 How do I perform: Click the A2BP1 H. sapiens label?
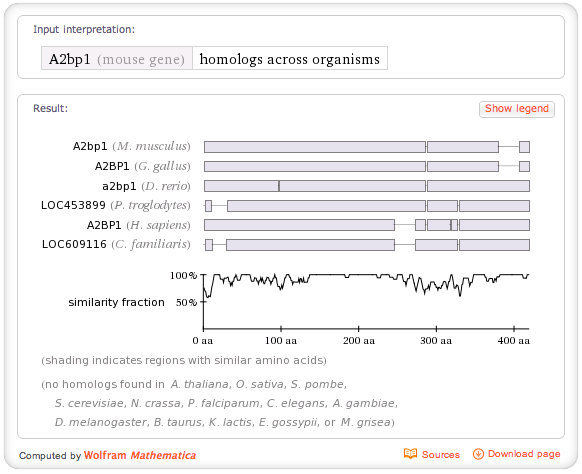(x=138, y=225)
